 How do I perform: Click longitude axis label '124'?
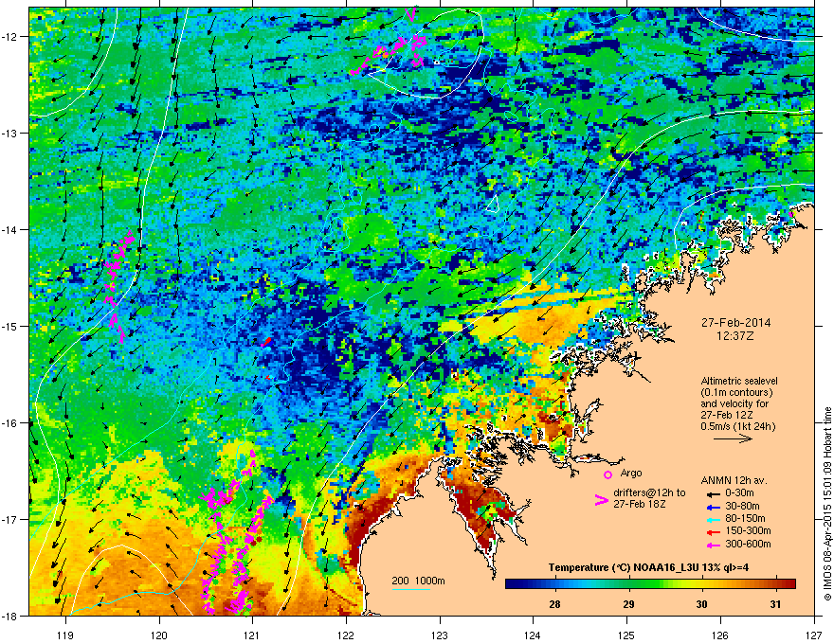(x=533, y=635)
